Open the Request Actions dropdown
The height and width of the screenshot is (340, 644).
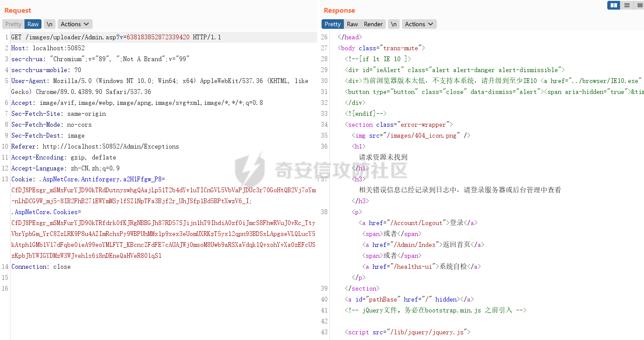click(75, 24)
